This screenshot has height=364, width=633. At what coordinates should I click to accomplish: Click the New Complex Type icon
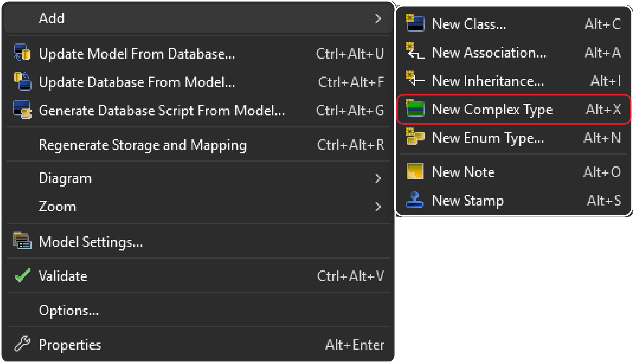tap(415, 110)
